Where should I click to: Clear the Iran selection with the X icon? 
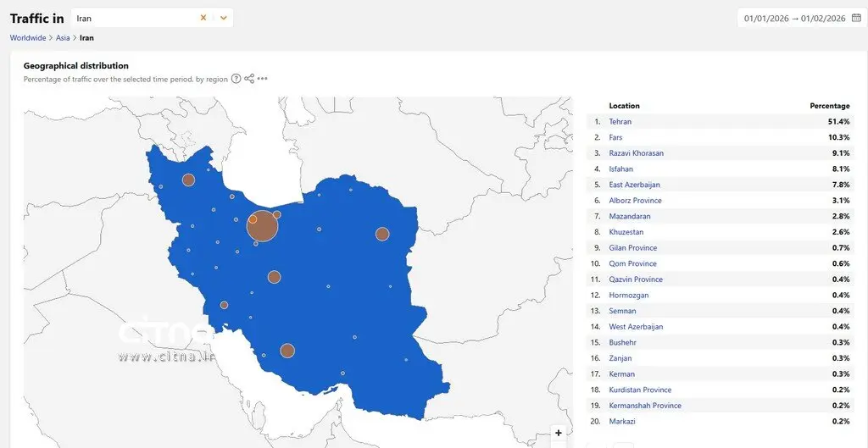203,18
